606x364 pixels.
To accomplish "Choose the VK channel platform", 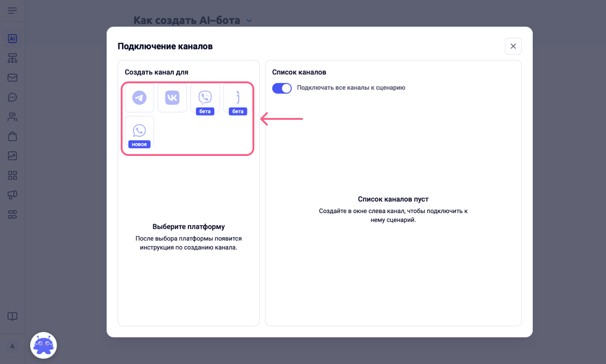I will [x=172, y=97].
